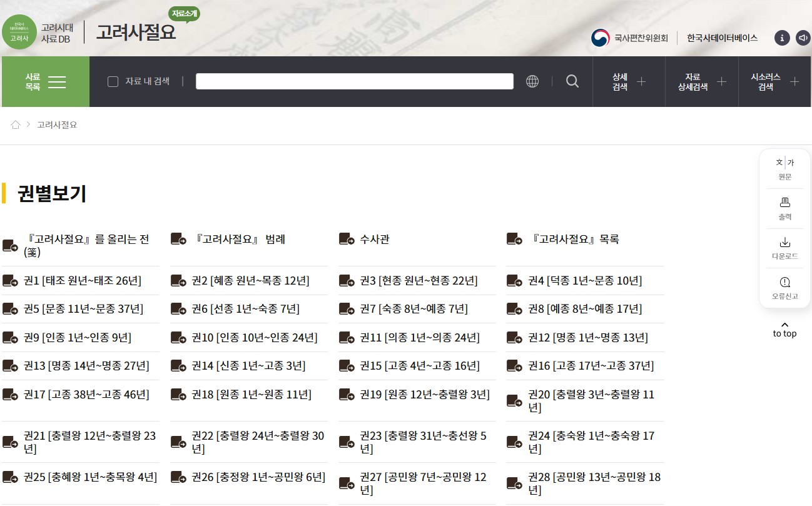
Task: Enable the 자료 내 검색 checkbox
Action: click(x=113, y=81)
